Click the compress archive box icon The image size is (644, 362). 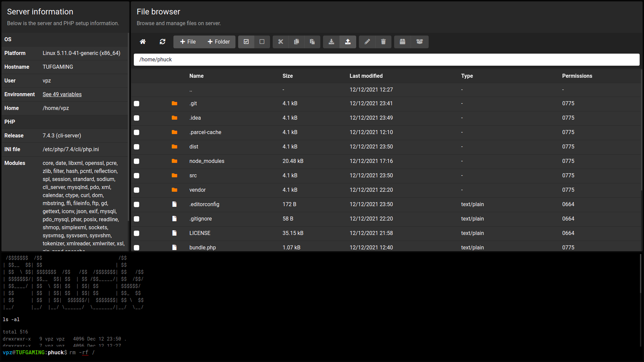[x=402, y=42]
